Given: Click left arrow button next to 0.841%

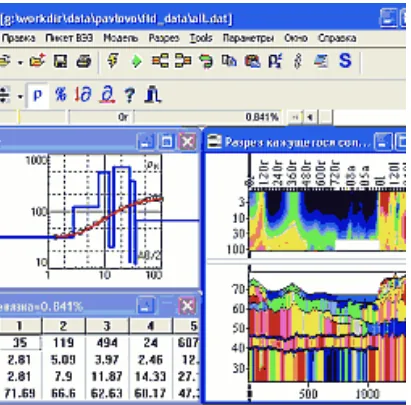Looking at the screenshot, I should point(310,117).
